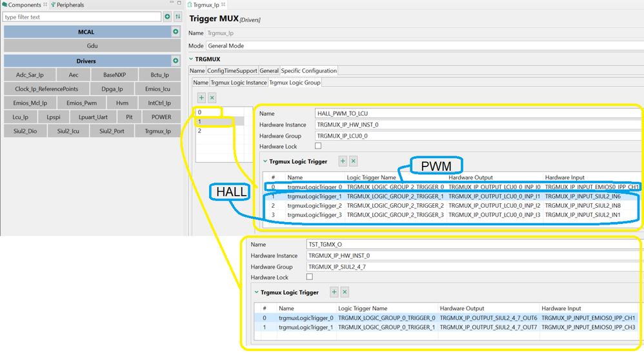Switch to the Components tab

(25, 5)
